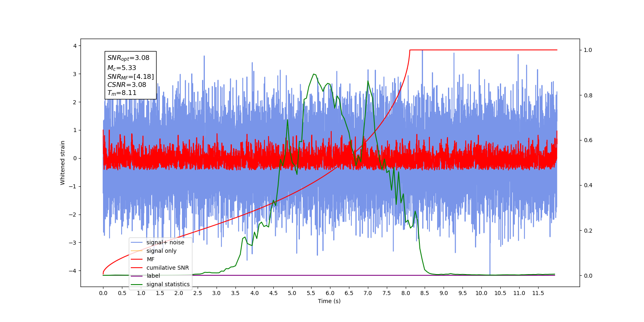Click the 5.5 tick on the time axis
644x322 pixels.
coord(311,293)
